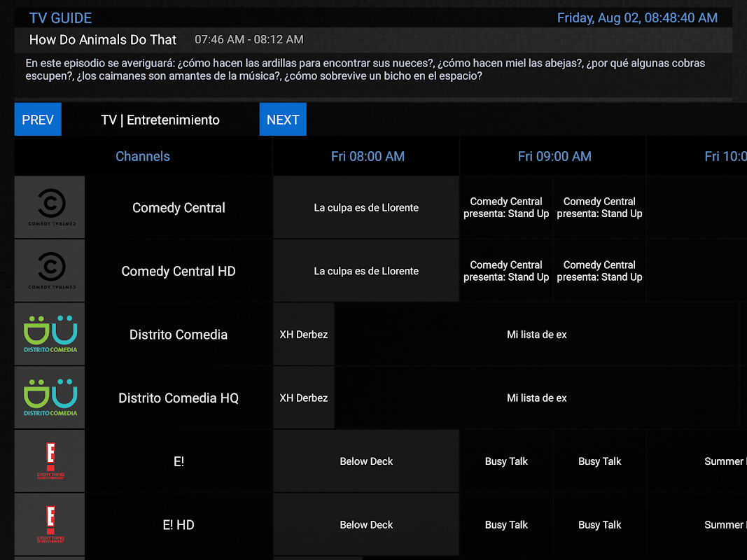Select the Distrito Comedia channel name

(179, 335)
